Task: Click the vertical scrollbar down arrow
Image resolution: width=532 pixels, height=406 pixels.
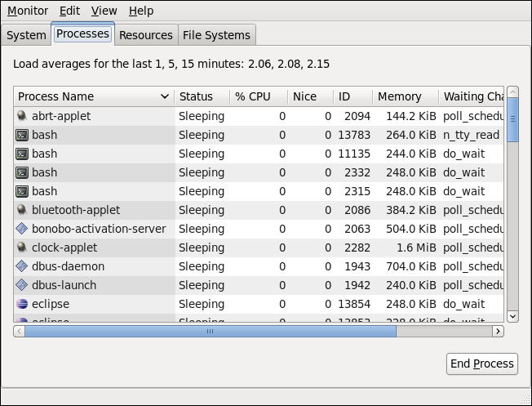Action: coord(512,316)
